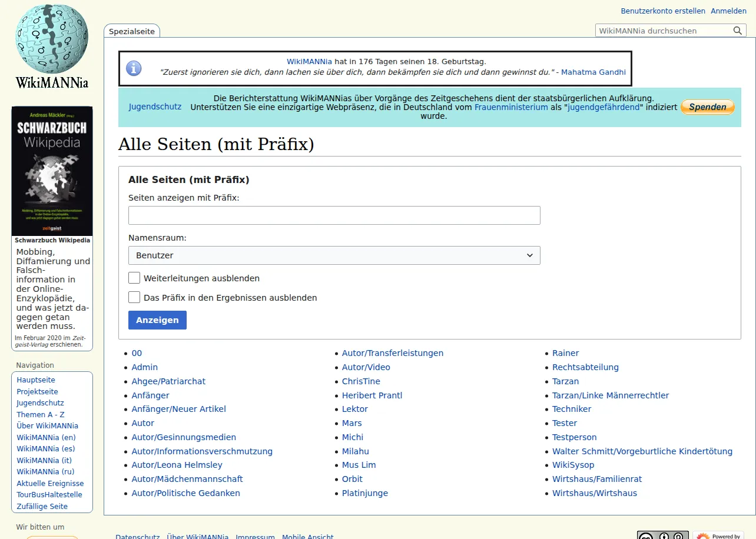Click the yellow Spenden button
This screenshot has width=756, height=539.
click(x=707, y=107)
